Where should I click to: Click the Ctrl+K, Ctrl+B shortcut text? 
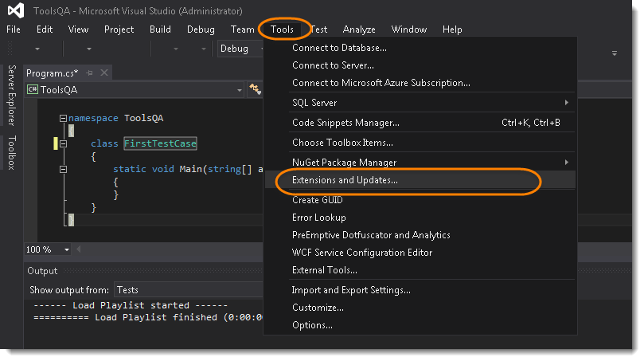[x=531, y=123]
